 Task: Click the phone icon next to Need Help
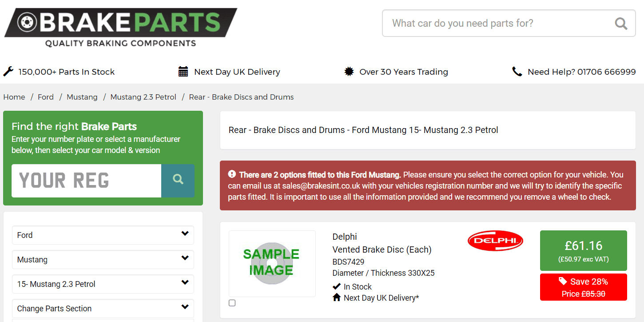517,72
